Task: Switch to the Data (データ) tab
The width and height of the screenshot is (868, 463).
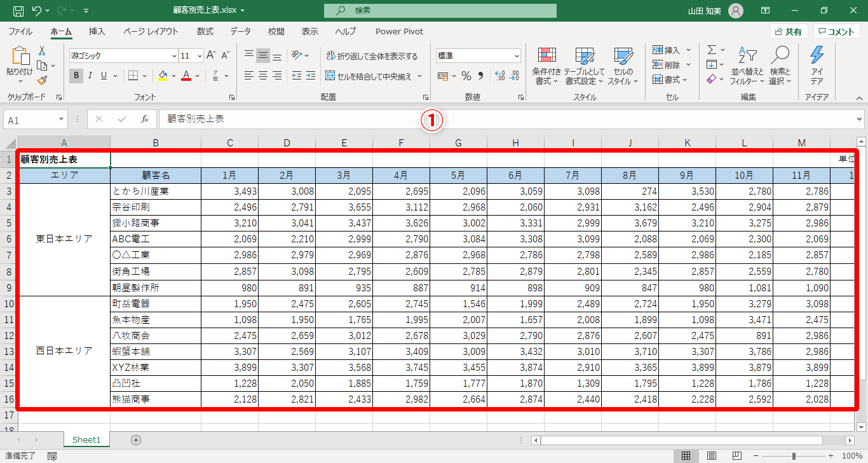Action: click(240, 31)
